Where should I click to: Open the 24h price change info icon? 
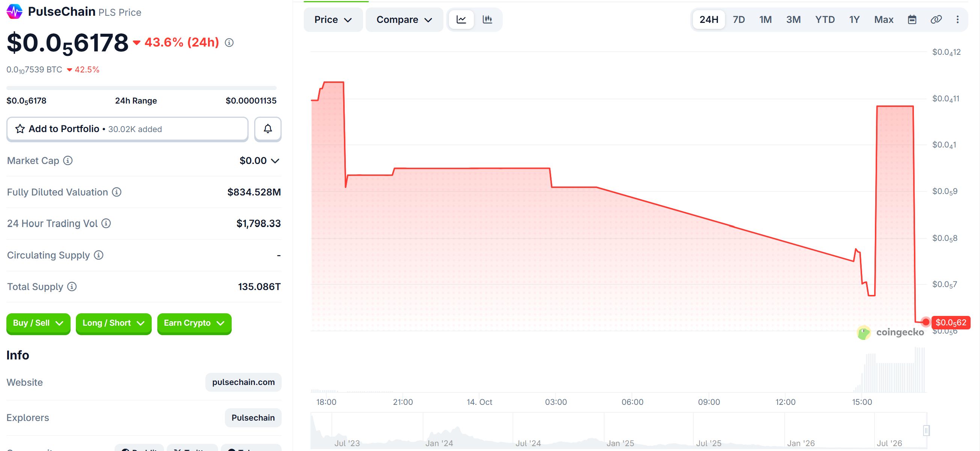tap(229, 43)
